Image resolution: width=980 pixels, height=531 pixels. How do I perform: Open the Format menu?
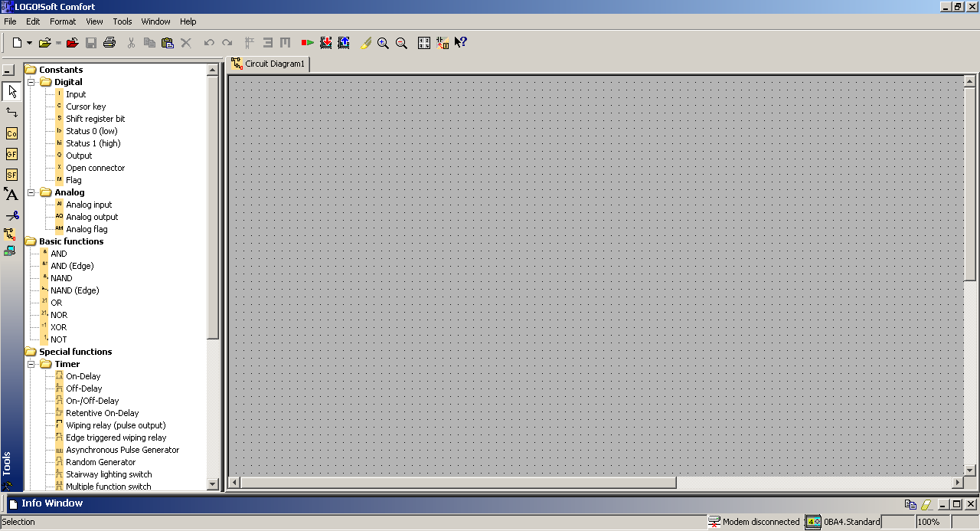[63, 21]
